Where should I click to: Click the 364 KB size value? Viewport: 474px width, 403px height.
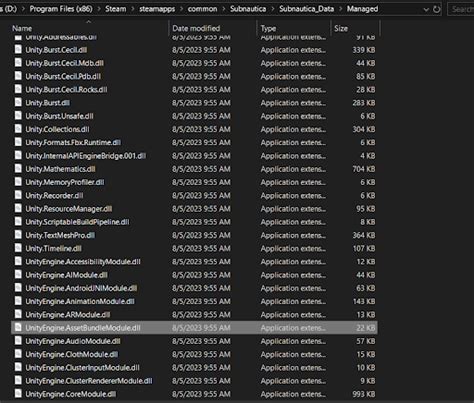pyautogui.click(x=364, y=235)
